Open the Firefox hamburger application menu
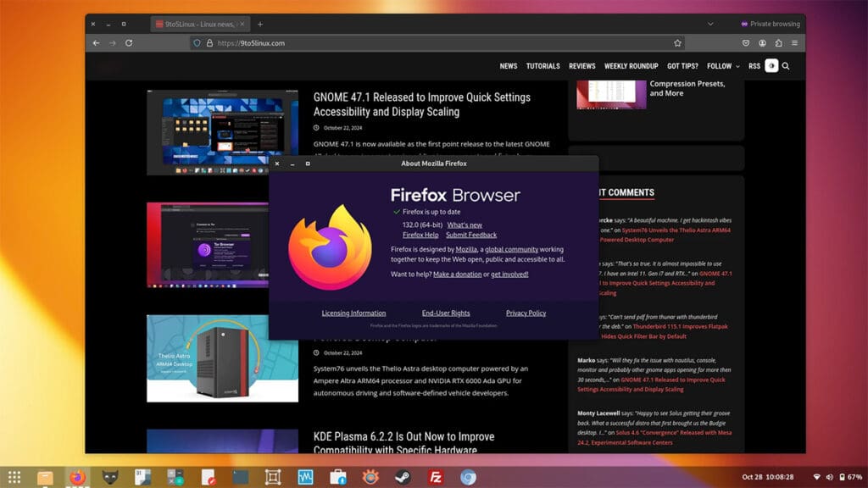This screenshot has width=868, height=488. (794, 42)
